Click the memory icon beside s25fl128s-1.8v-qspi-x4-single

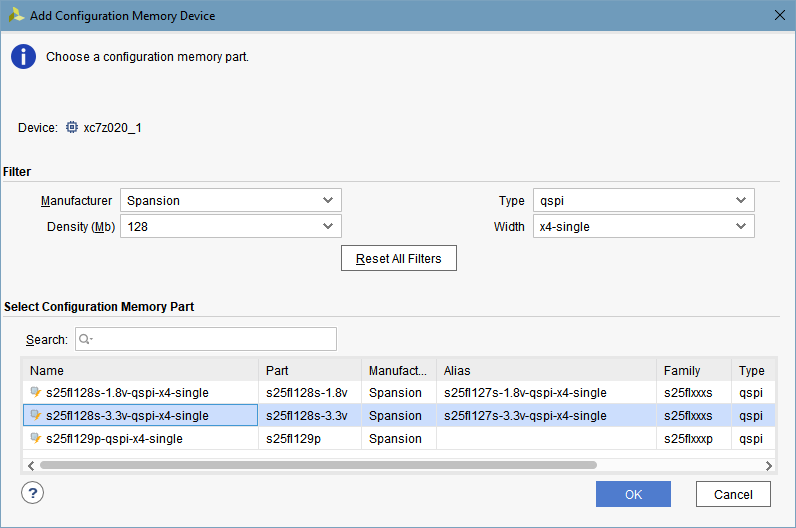point(36,392)
